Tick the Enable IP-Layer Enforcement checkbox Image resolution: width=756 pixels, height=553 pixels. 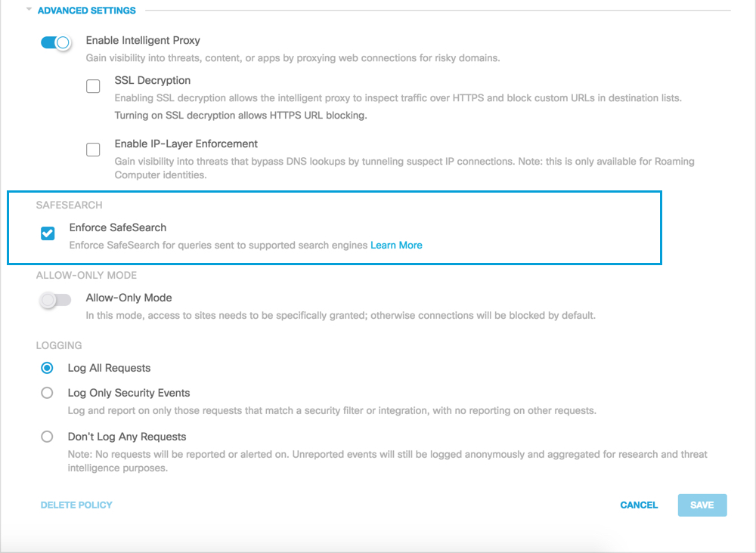[x=93, y=150]
